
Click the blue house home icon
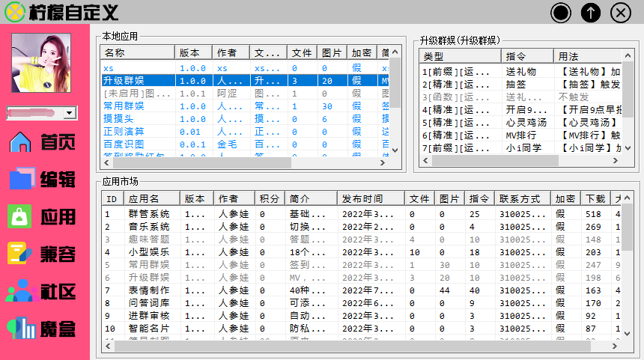click(20, 142)
